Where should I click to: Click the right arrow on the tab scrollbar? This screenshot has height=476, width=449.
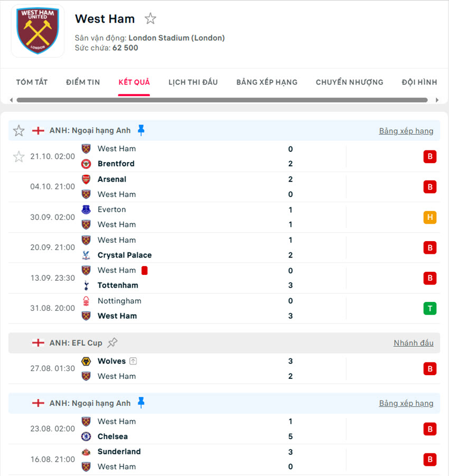[437, 99]
